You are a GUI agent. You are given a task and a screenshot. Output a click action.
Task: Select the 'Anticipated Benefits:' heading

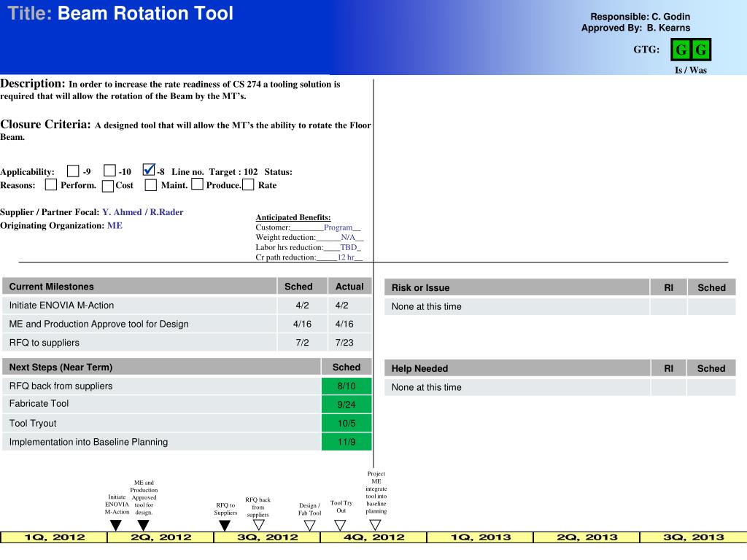(x=293, y=217)
